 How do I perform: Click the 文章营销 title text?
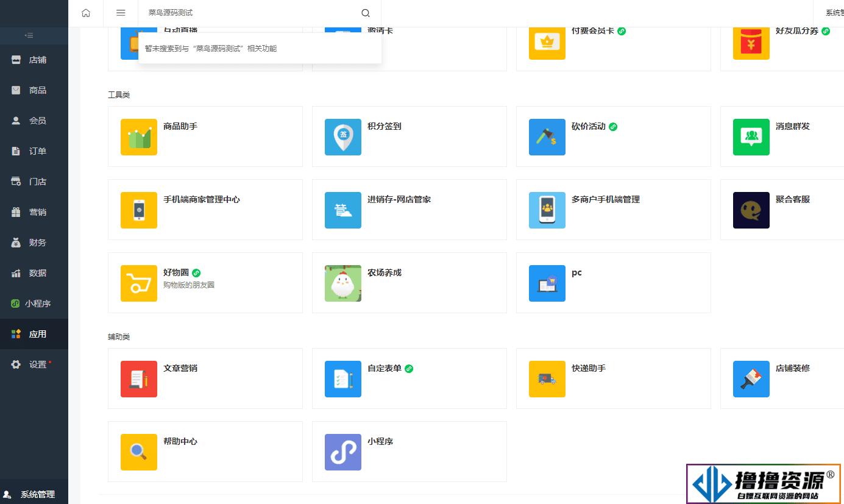[x=180, y=368]
